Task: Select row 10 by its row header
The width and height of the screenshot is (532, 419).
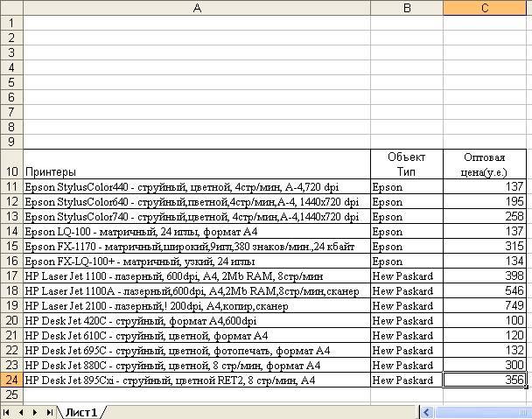Action: (x=10, y=171)
